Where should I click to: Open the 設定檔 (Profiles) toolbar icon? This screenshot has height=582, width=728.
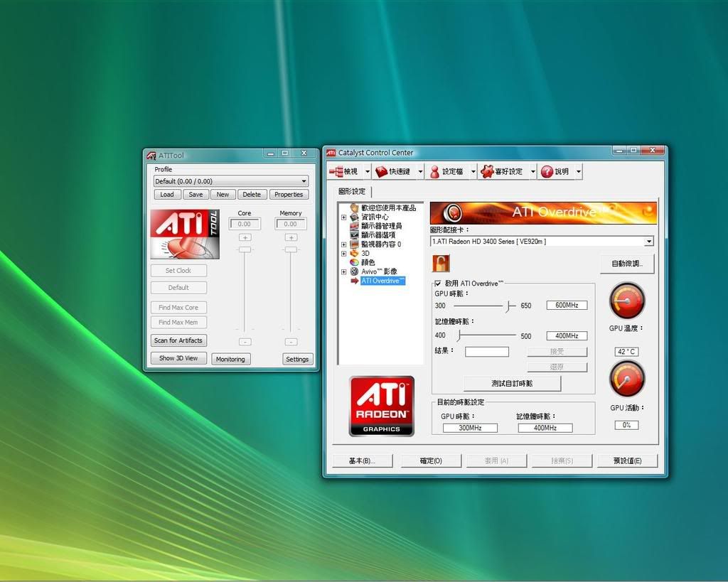[434, 172]
